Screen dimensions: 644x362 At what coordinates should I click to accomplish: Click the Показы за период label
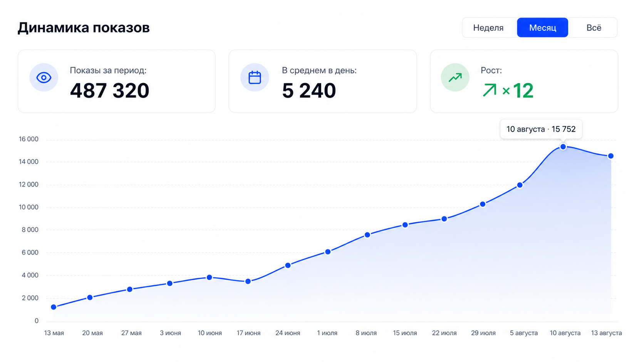(108, 70)
